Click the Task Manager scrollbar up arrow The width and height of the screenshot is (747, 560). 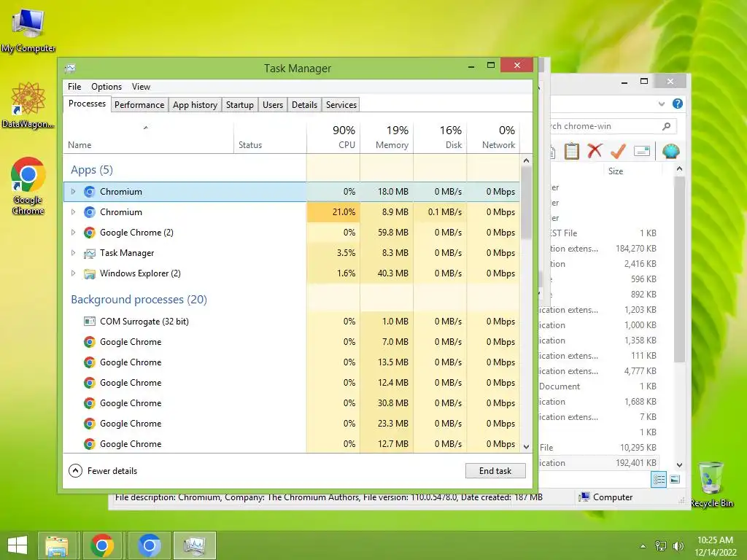point(527,160)
